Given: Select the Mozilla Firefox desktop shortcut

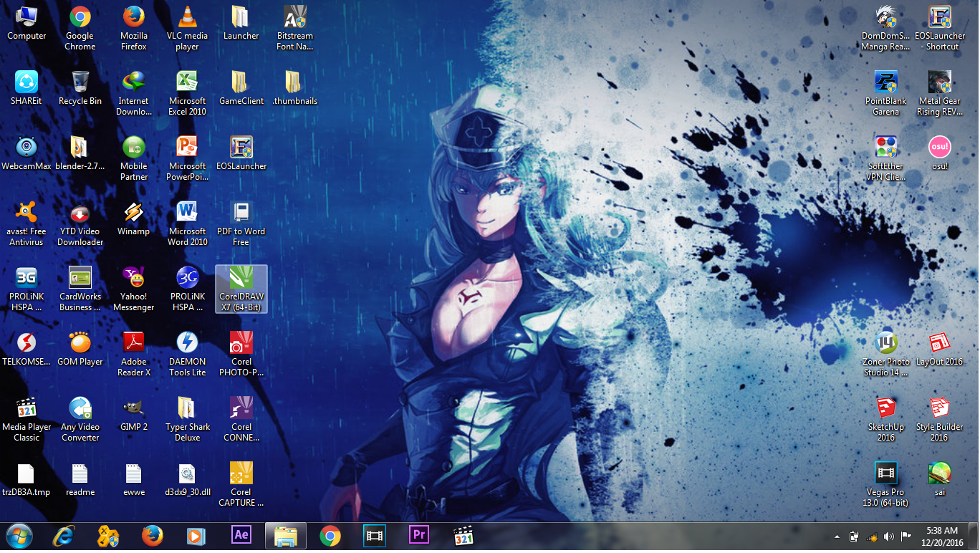Looking at the screenshot, I should pos(134,29).
